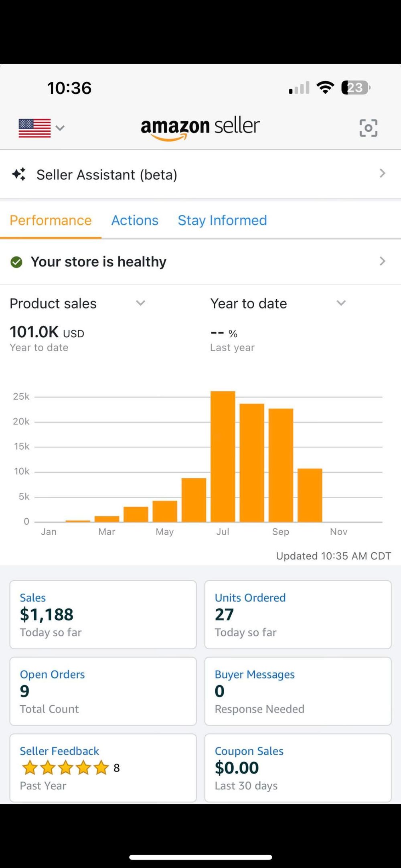
Task: Tap the Seller Feedback star rating
Action: coord(65,768)
